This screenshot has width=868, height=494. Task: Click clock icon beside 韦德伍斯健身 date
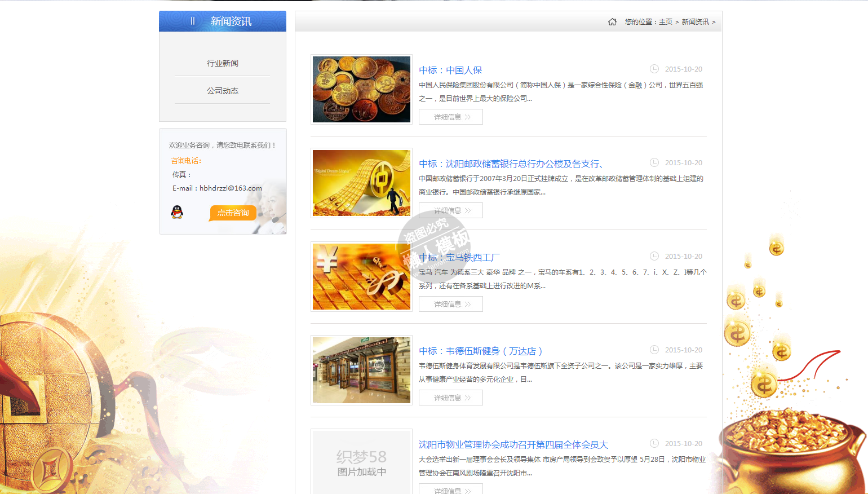(654, 350)
